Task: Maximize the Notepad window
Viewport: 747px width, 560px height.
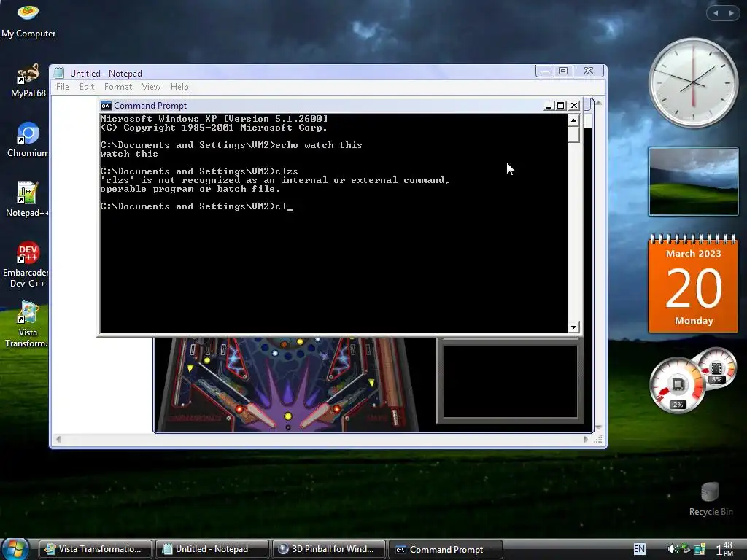Action: (x=563, y=71)
